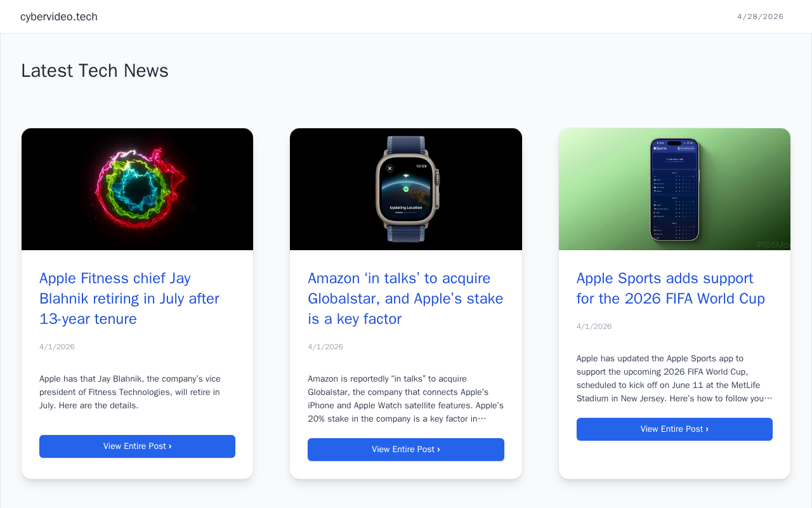
Task: Open the Apple Watch Ultra thumbnail
Action: 406,189
